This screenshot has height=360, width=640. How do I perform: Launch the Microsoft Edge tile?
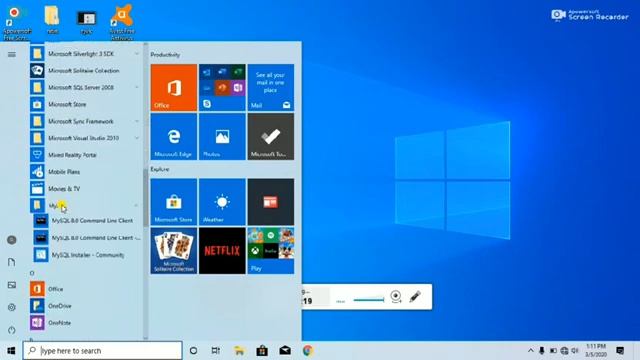pyautogui.click(x=173, y=136)
